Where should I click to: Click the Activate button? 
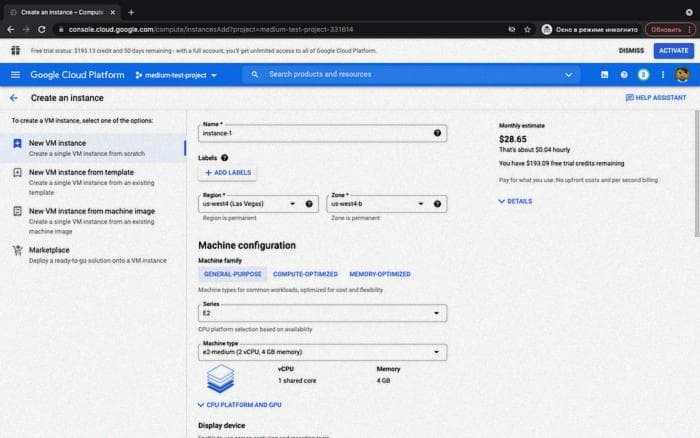(x=674, y=50)
